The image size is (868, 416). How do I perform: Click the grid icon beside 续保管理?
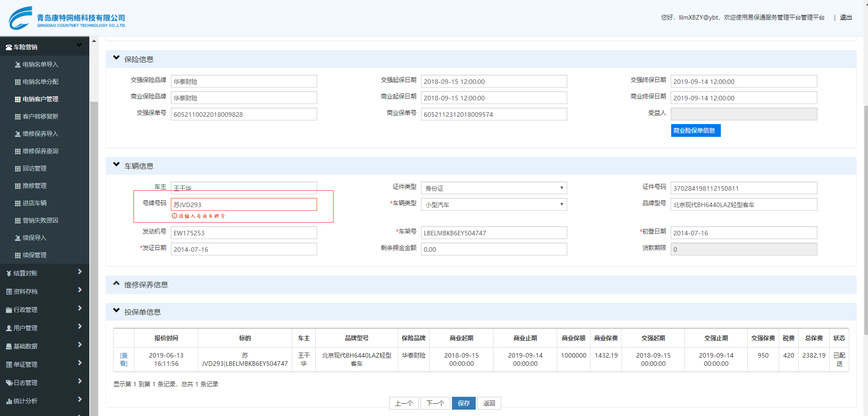(18, 255)
